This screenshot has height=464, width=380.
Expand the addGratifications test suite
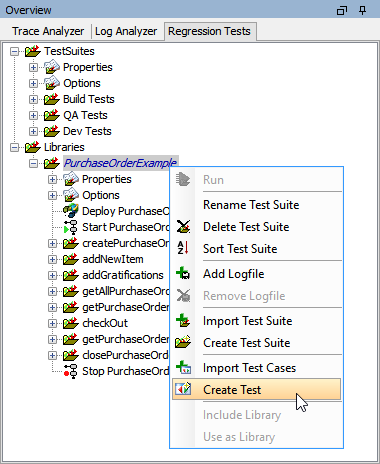point(52,275)
